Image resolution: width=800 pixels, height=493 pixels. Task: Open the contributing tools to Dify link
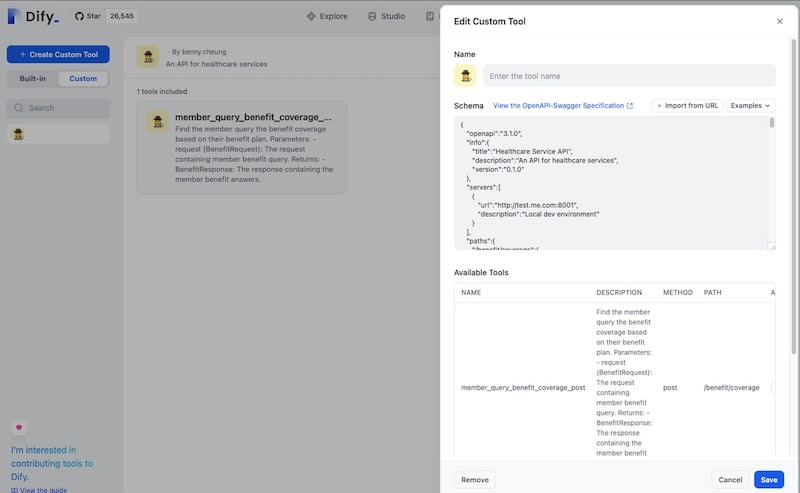(52, 463)
